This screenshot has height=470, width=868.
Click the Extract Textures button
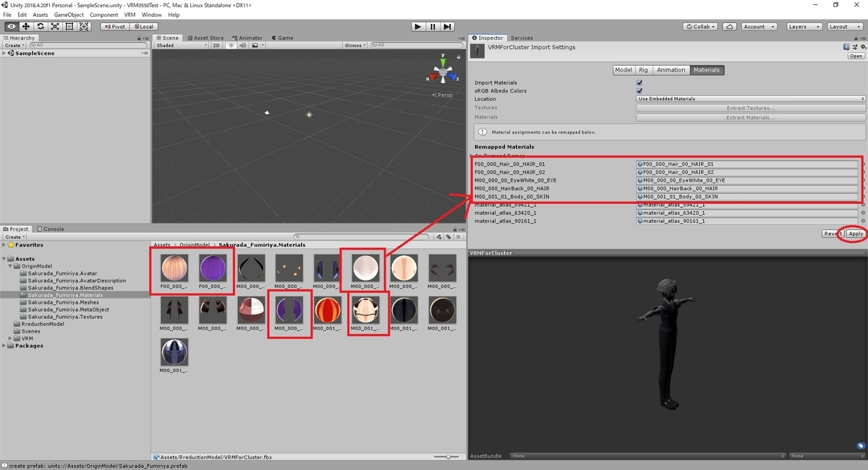[x=751, y=108]
